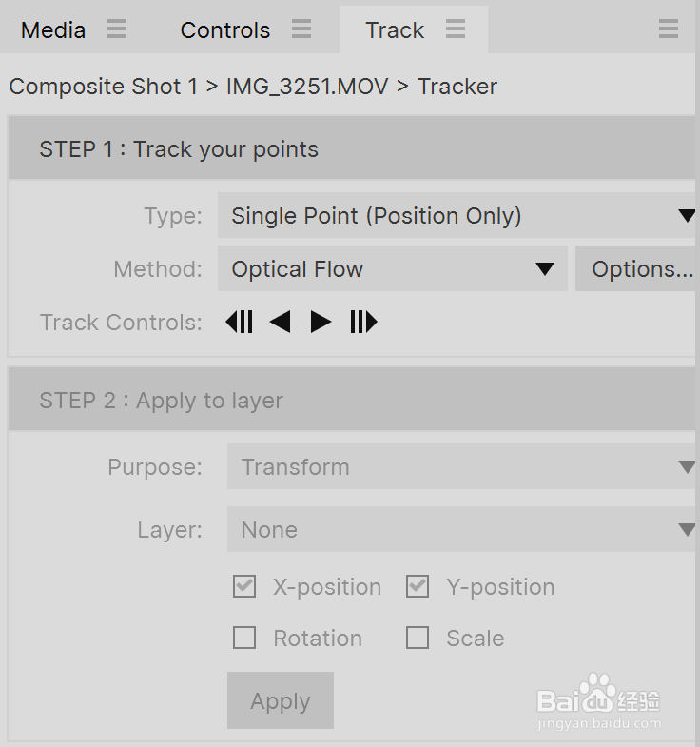The height and width of the screenshot is (747, 700).
Task: Switch to the Controls tab
Action: (x=225, y=30)
